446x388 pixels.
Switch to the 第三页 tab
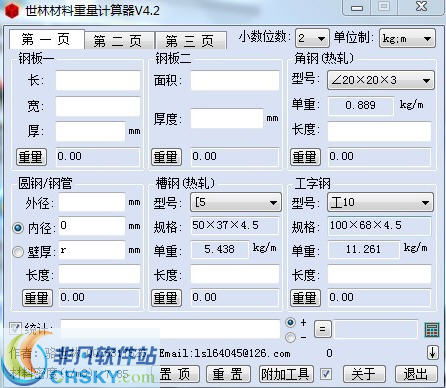click(x=190, y=41)
